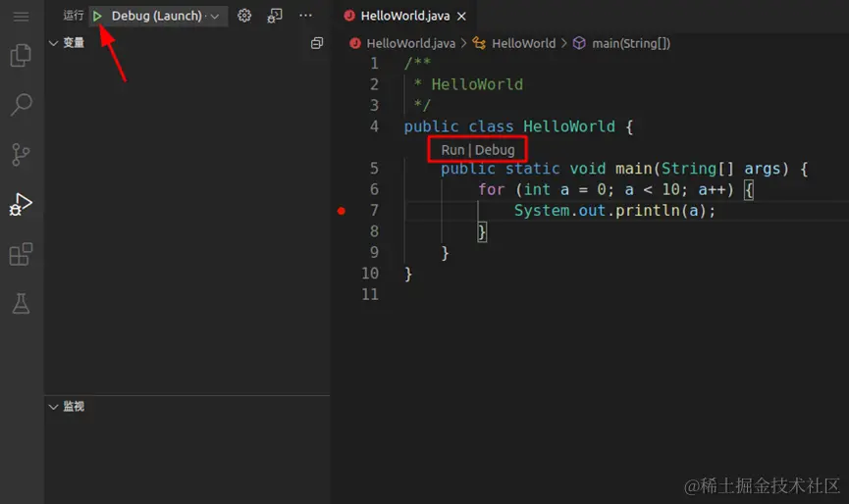Click the System.out.println(a); statement
This screenshot has height=504, width=849.
(614, 211)
